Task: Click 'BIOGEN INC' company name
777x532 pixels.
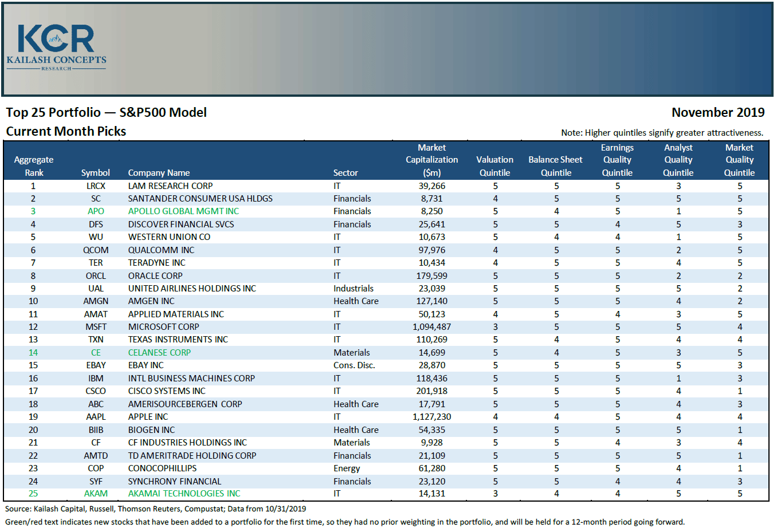Action: (151, 430)
